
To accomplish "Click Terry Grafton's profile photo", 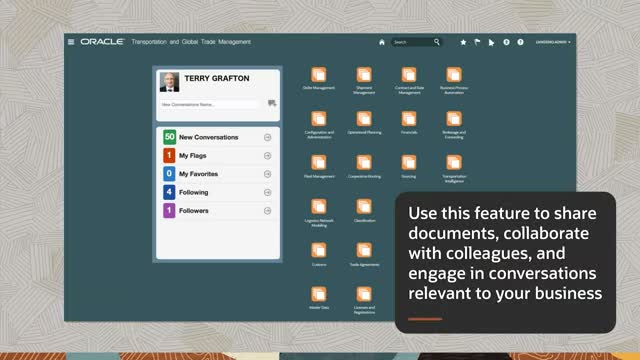I will coord(169,82).
